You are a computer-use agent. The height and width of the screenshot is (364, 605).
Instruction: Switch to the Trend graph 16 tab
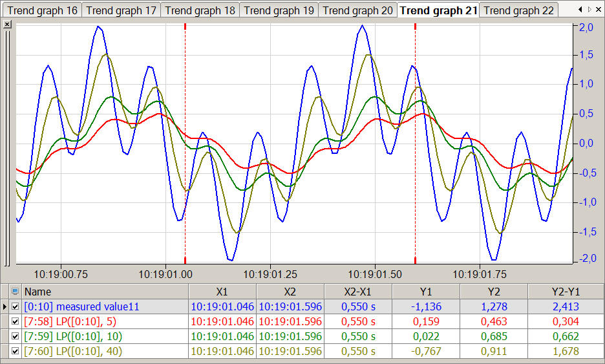click(42, 10)
